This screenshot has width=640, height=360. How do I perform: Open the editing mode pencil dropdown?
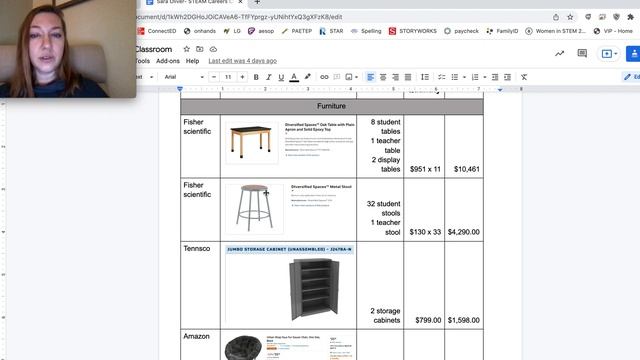pyautogui.click(x=631, y=77)
